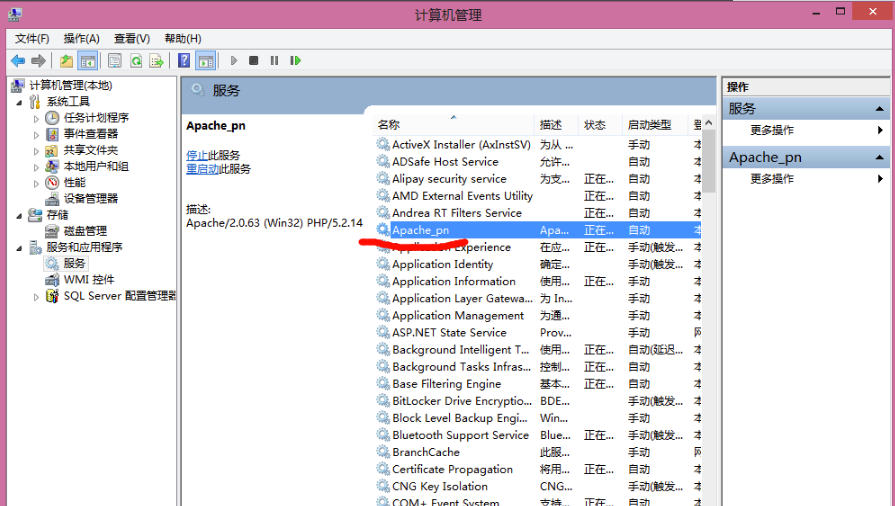Image resolution: width=895 pixels, height=506 pixels.
Task: Sort by the 状态 column header
Action: point(599,125)
